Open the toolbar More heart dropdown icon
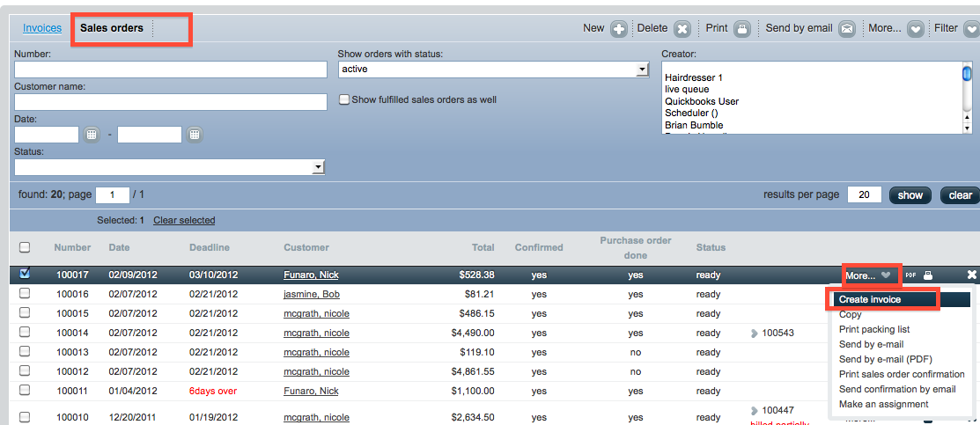This screenshot has width=980, height=425. [915, 29]
